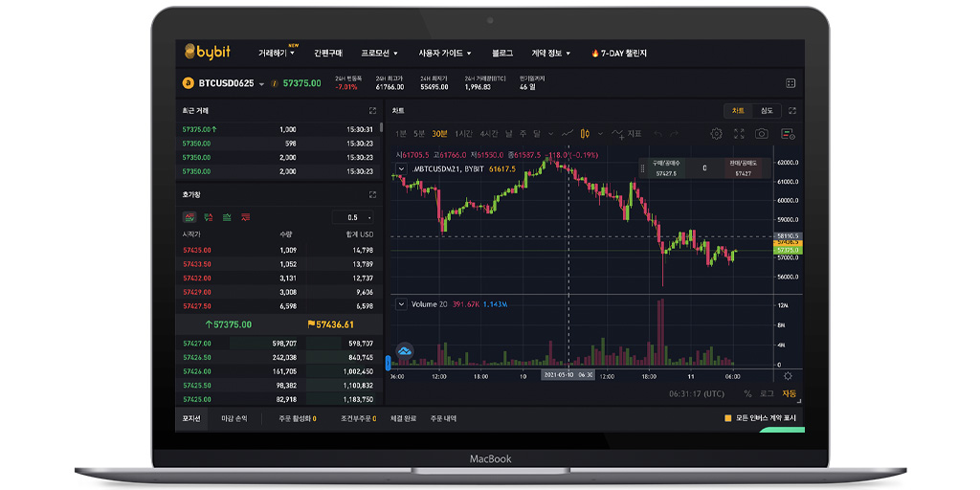Viewport: 980px width, 490px height.
Task: Switch chart view to 차트
Action: (x=738, y=111)
